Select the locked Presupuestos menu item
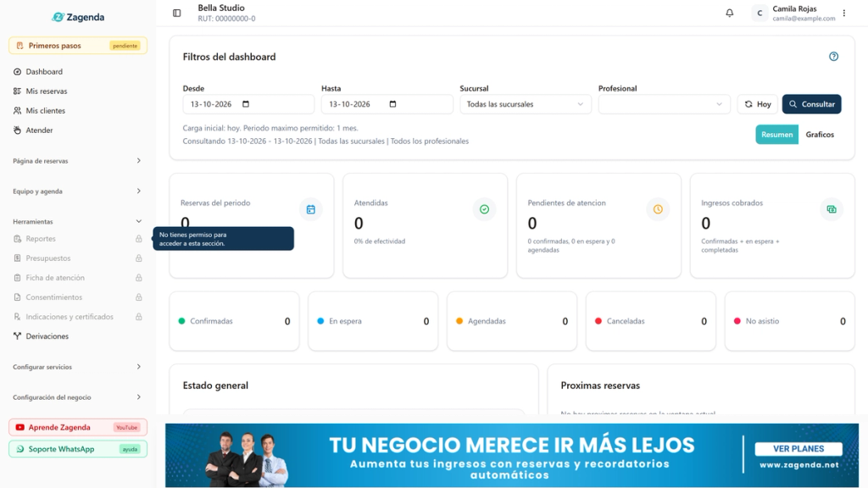This screenshot has height=488, width=868. (x=77, y=258)
